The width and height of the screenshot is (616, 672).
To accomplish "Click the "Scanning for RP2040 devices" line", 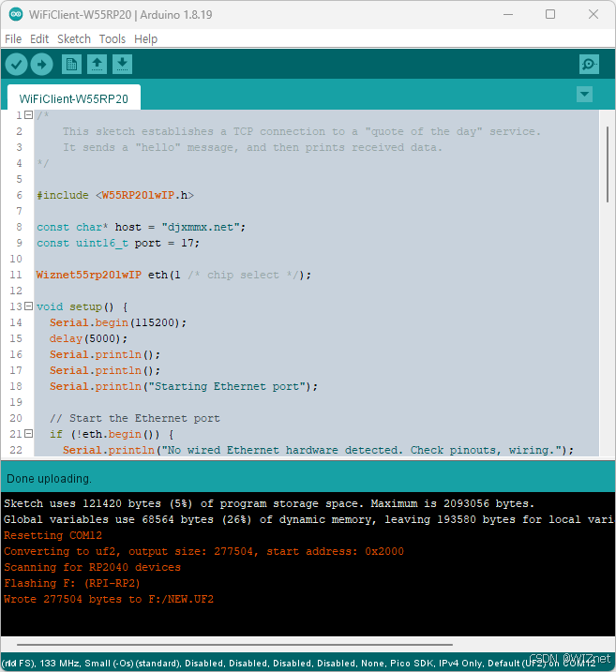I will click(92, 567).
